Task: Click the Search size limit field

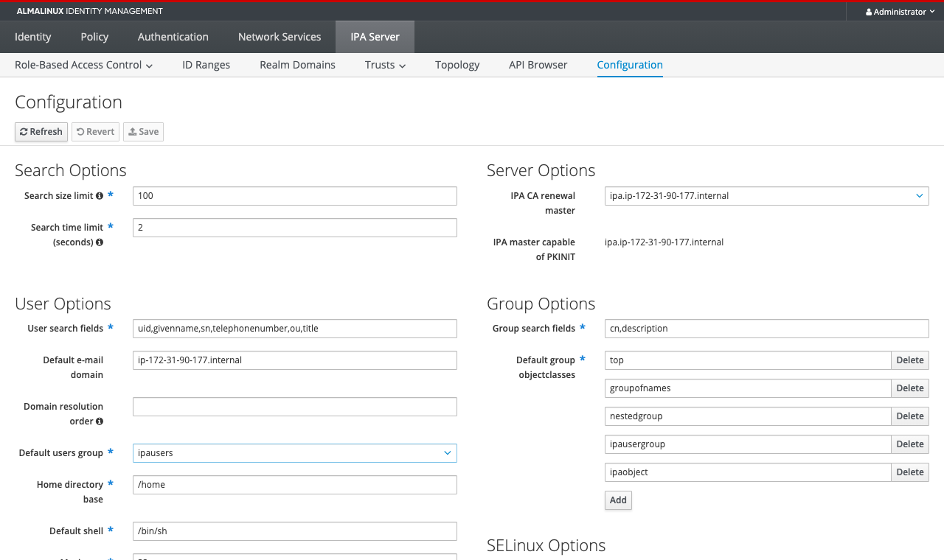Action: 295,196
